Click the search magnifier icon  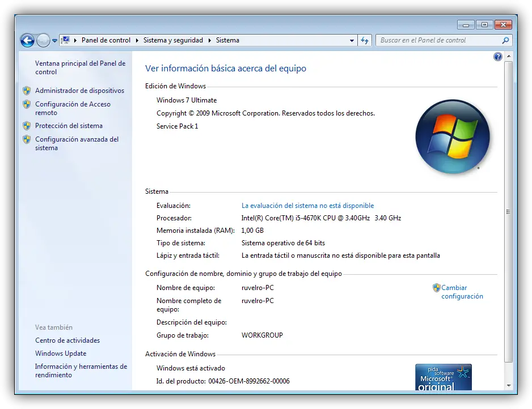point(505,40)
